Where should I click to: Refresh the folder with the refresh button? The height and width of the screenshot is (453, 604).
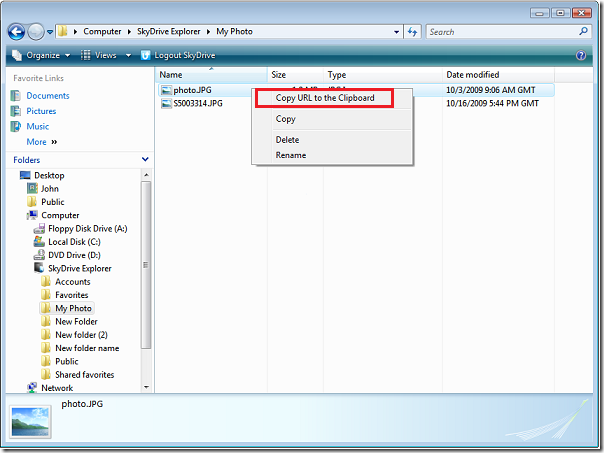click(x=412, y=32)
